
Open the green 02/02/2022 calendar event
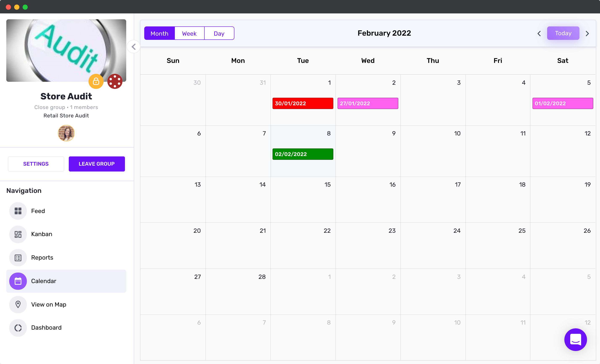[303, 154]
